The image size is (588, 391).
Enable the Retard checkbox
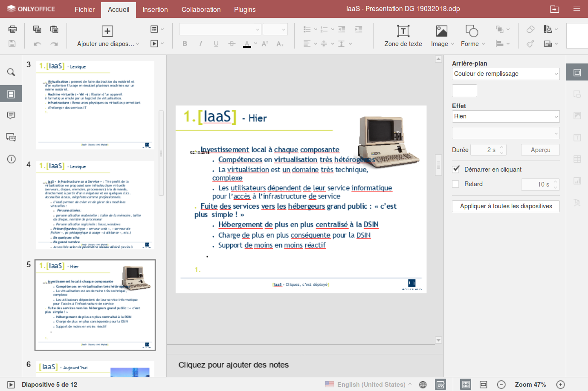455,184
